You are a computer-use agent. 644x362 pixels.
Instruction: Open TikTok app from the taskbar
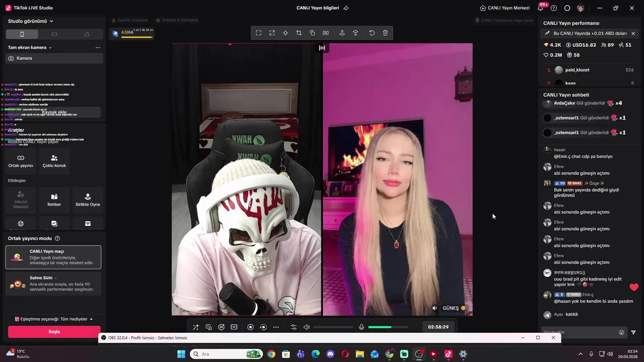tap(448, 354)
